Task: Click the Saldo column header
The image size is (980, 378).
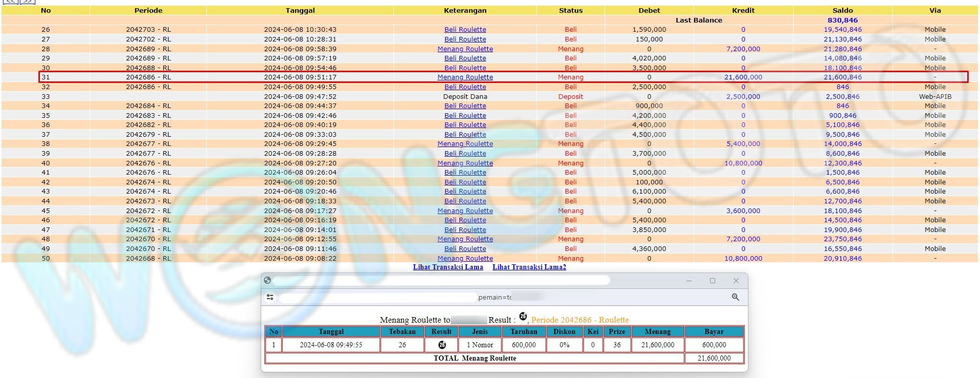Action: [x=842, y=10]
